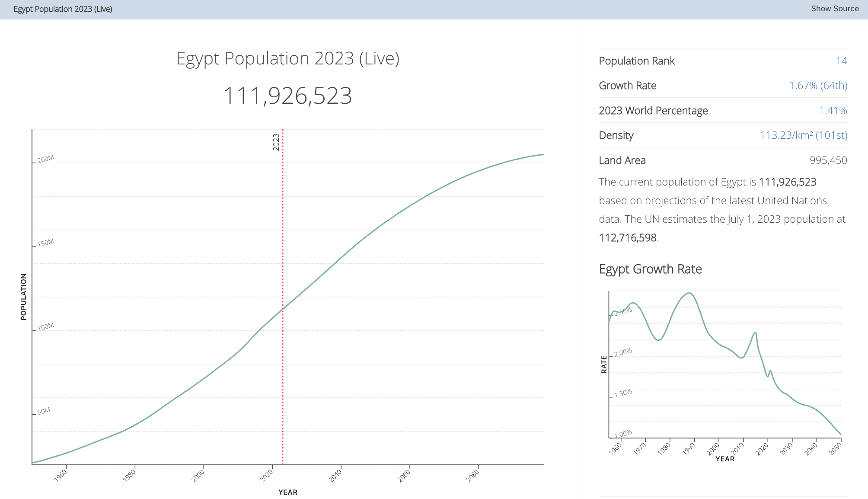The height and width of the screenshot is (499, 868).
Task: Click the live population counter 111,926,523
Action: point(287,96)
